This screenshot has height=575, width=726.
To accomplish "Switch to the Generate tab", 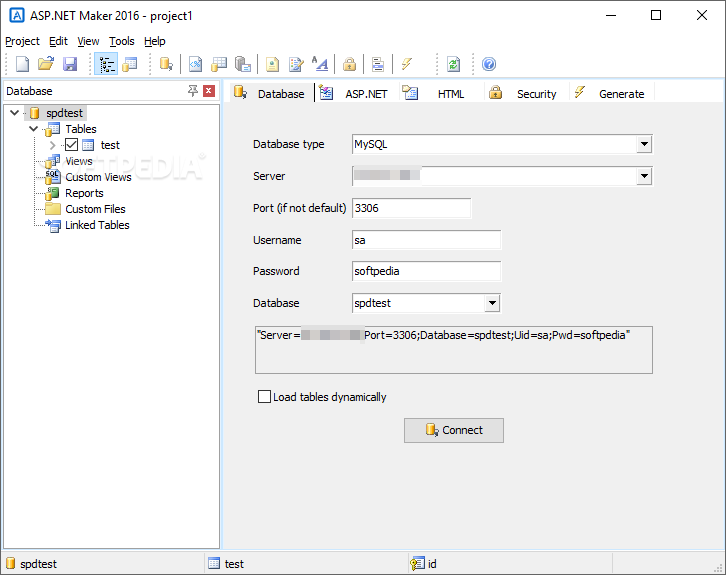I will click(611, 94).
